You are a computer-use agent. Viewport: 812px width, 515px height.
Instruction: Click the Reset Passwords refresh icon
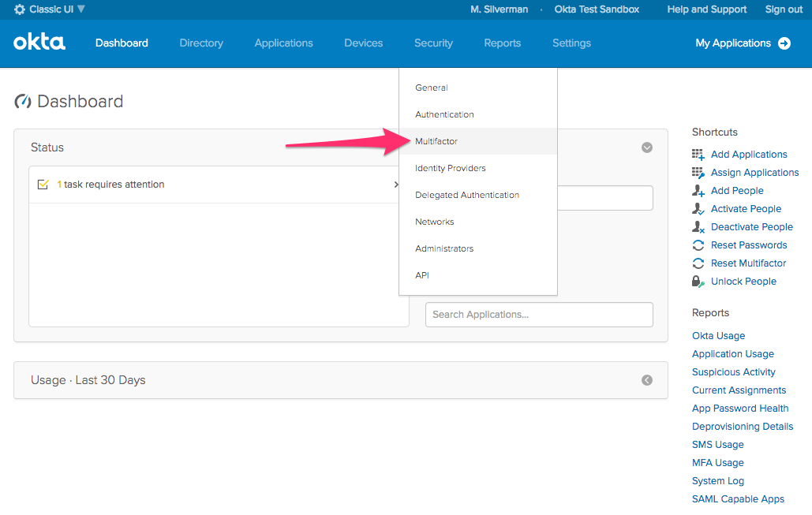pos(698,245)
